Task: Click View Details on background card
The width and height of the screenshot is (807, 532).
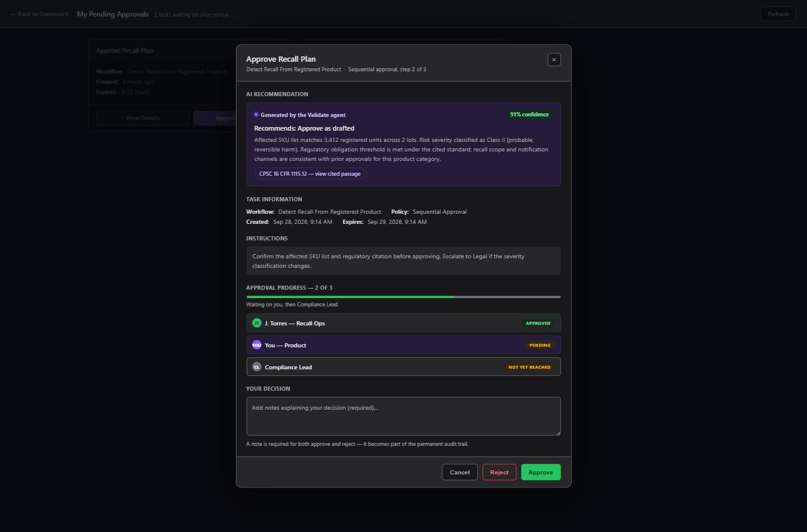Action: (143, 118)
